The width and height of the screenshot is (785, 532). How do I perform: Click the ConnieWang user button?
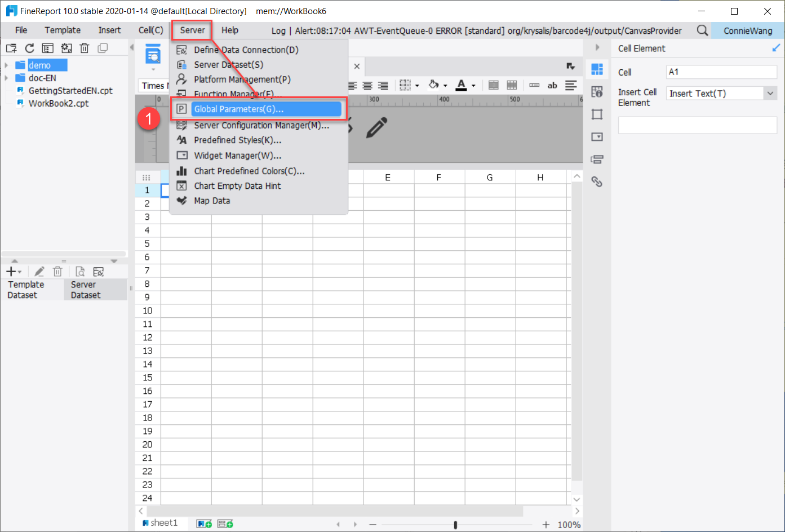pyautogui.click(x=748, y=30)
